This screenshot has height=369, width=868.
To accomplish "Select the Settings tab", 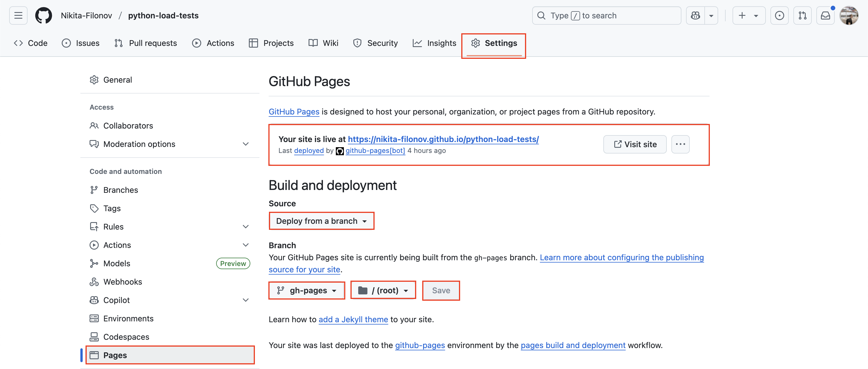I will click(x=494, y=43).
